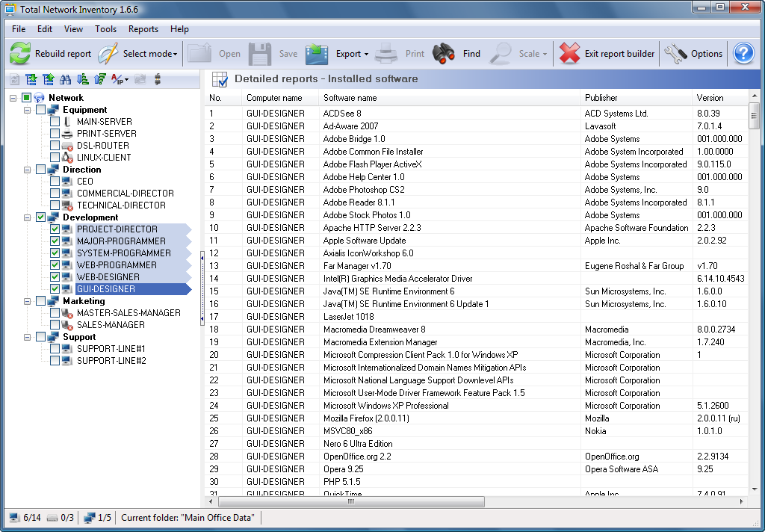
Task: Collapse the Marketing group
Action: [x=28, y=300]
